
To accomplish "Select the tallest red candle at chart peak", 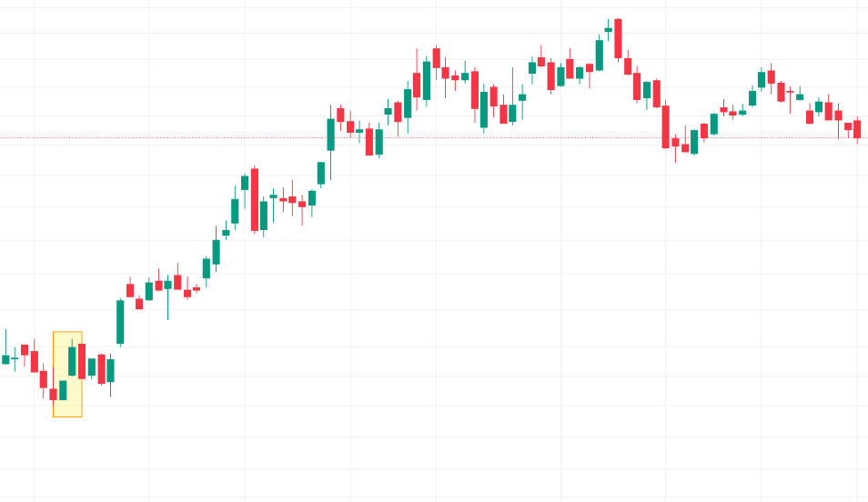I will coord(618,38).
